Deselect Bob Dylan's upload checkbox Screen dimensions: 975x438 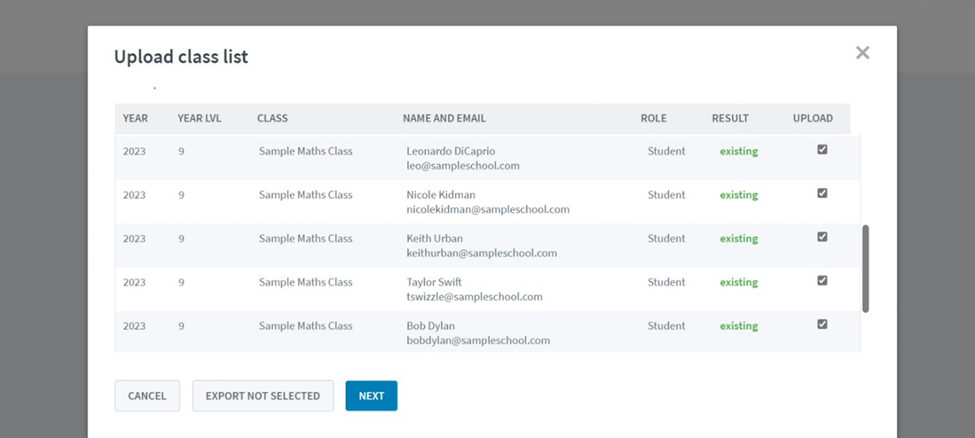(822, 324)
